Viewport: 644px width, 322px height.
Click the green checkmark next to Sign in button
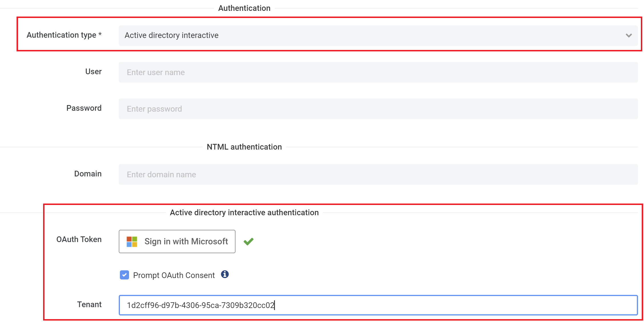[x=248, y=241]
